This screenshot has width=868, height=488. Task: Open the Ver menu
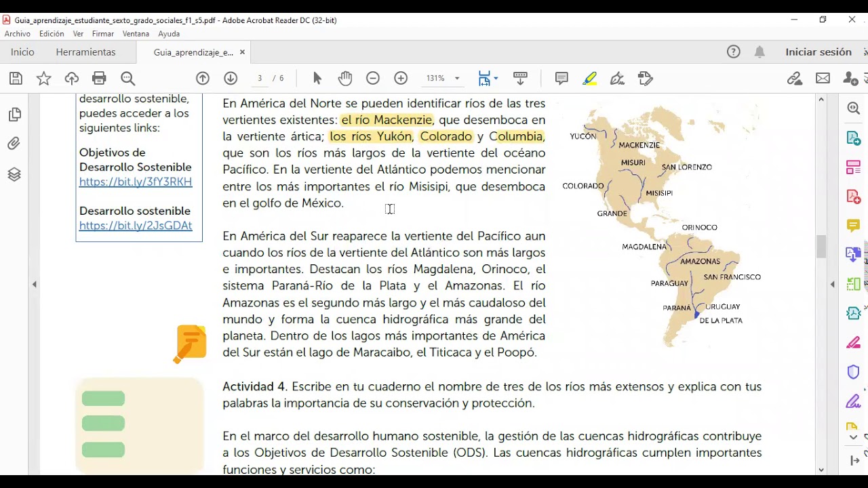click(78, 34)
